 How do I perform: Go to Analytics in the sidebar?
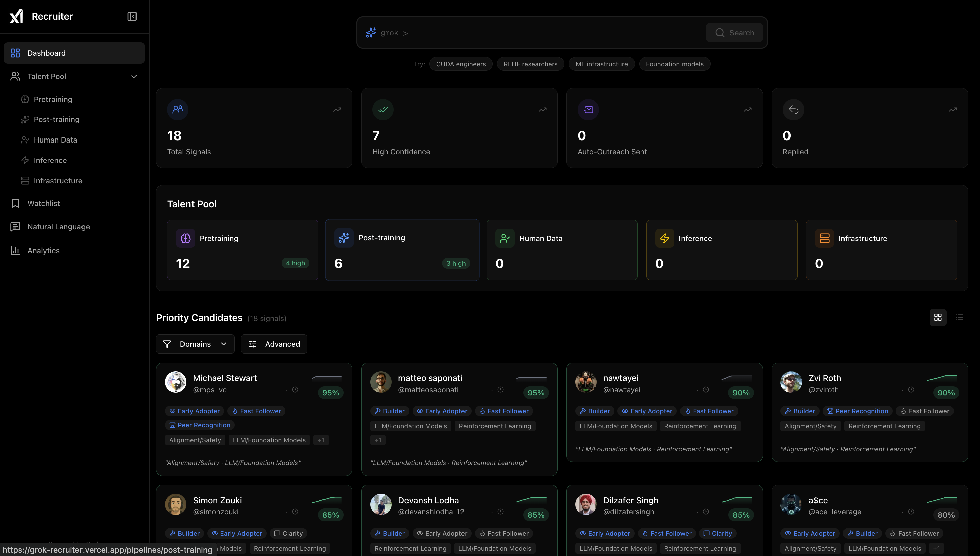43,251
